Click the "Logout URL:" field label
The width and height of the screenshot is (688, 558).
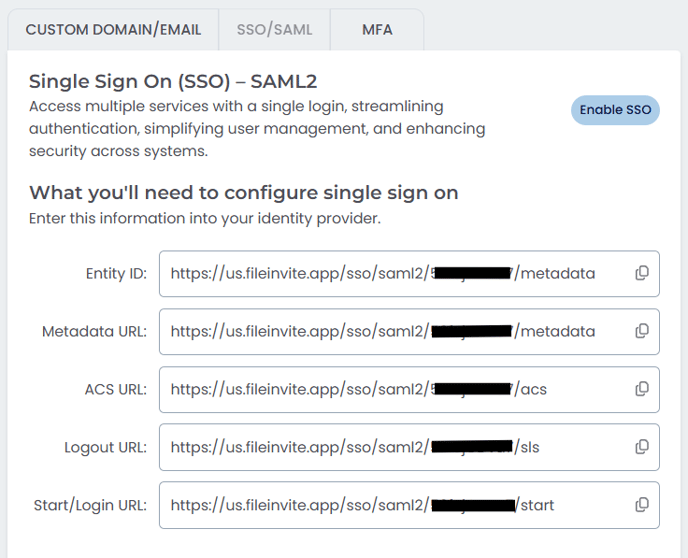102,448
